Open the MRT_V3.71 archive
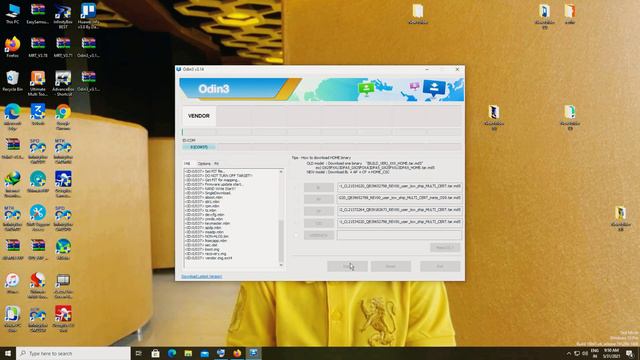The height and width of the screenshot is (360, 640). point(63,47)
